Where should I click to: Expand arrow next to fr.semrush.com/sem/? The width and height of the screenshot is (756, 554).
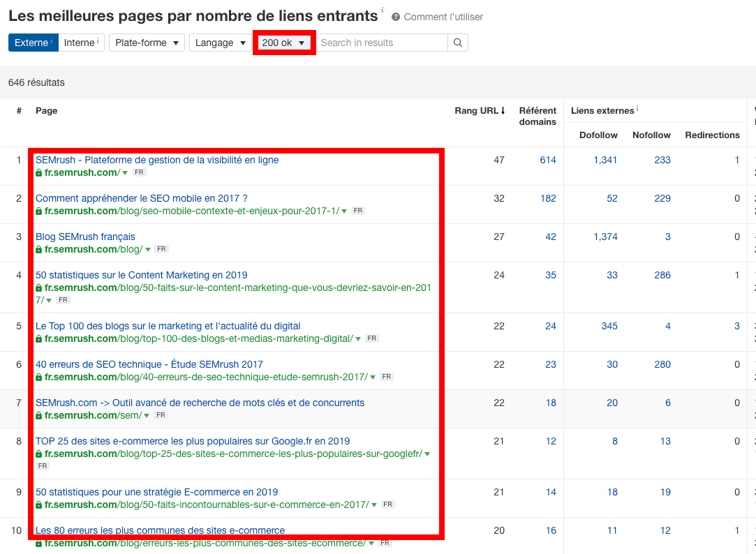tap(147, 416)
